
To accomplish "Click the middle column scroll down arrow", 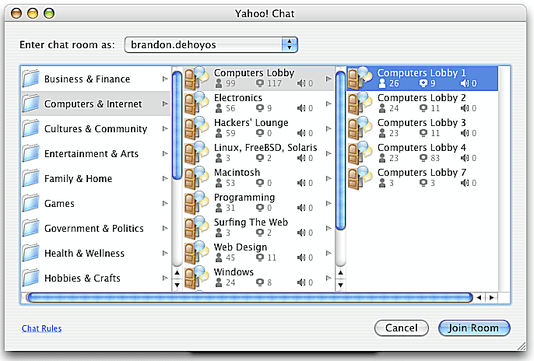I will (341, 285).
